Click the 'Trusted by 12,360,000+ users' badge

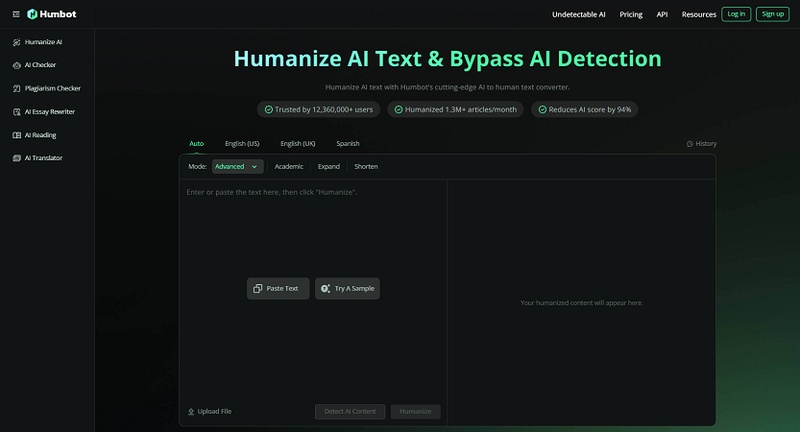(318, 110)
